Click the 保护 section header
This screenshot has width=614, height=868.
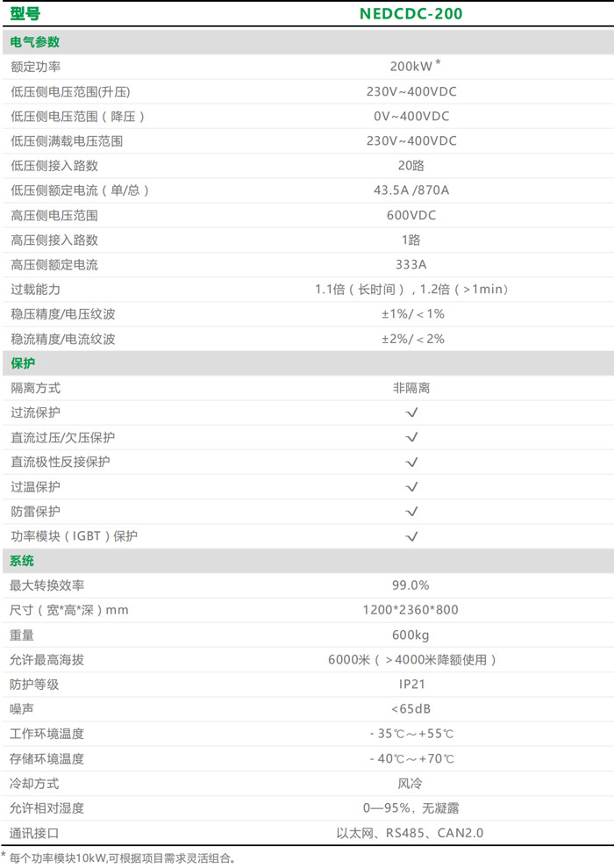(23, 363)
